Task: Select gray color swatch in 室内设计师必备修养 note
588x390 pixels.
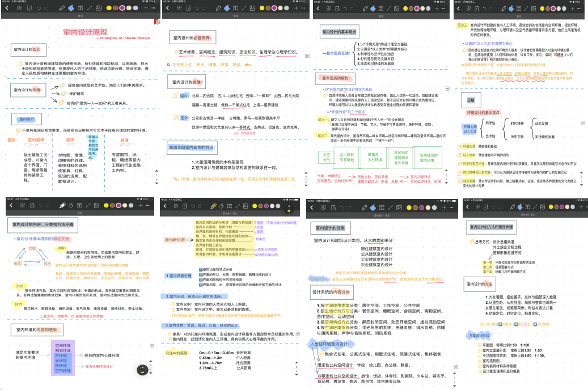Action: pyautogui.click(x=286, y=9)
